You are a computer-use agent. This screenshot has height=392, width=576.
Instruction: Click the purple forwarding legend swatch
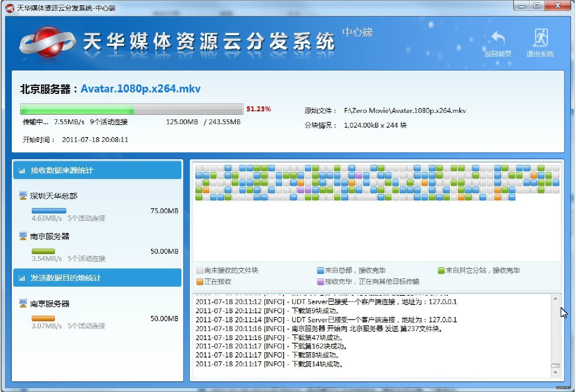320,281
